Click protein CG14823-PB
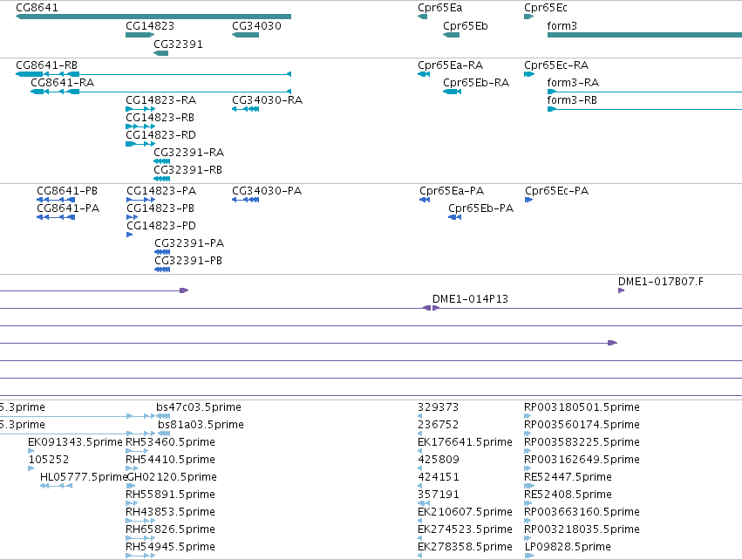 (x=132, y=217)
